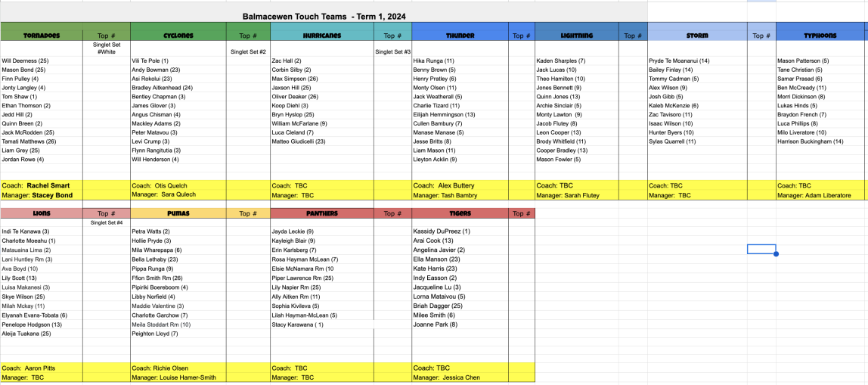Click the Tigers team header cell
This screenshot has height=385, width=868.
[x=460, y=214]
